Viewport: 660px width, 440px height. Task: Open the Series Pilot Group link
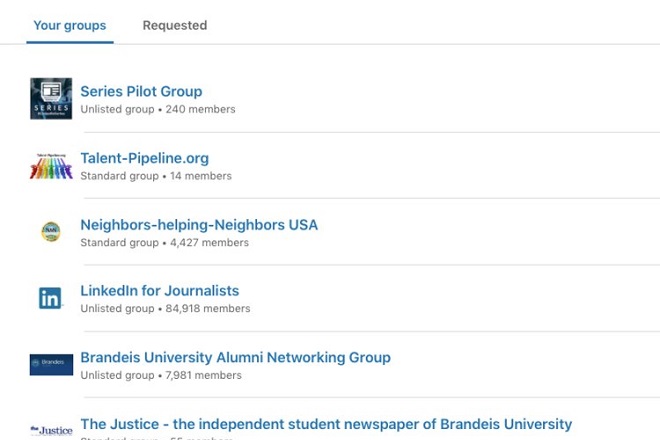(x=141, y=91)
